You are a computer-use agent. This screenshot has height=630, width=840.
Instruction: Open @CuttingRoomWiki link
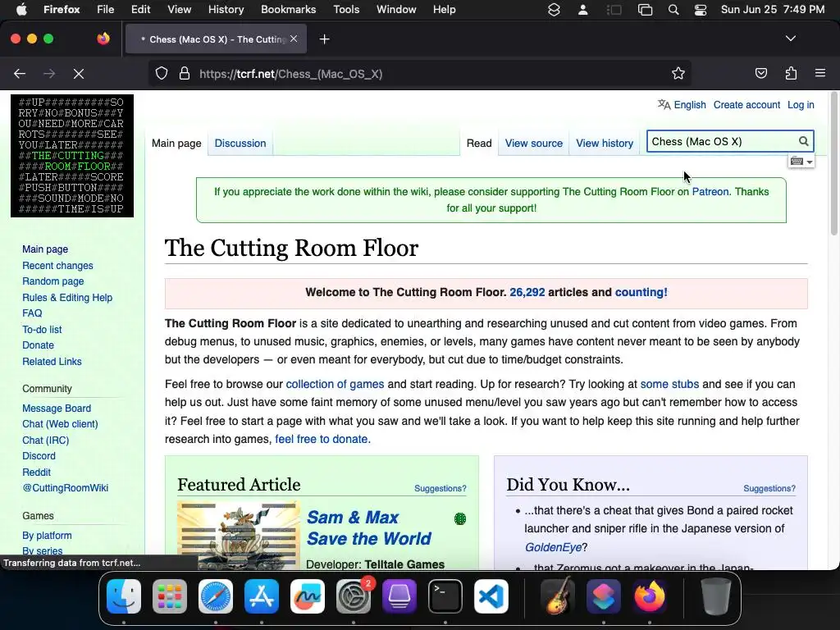[65, 488]
